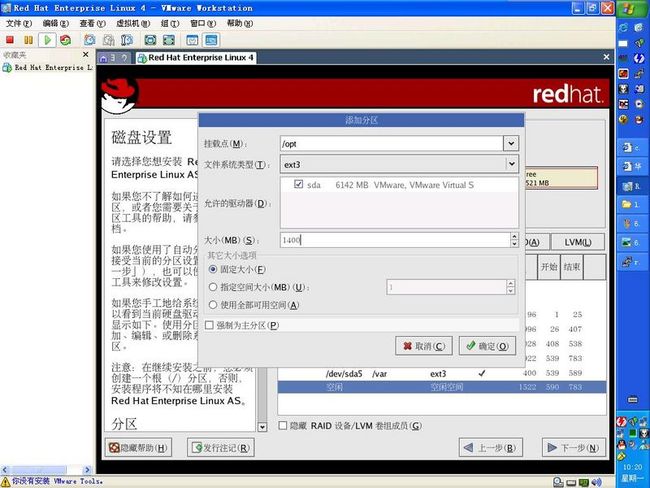Select the Red Hat Enterprise Linux 4 tab
650x488 pixels.
196,58
